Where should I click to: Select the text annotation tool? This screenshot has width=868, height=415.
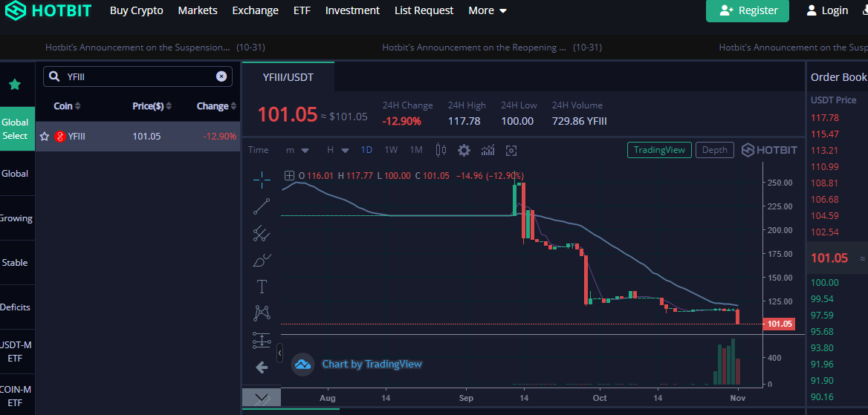click(262, 287)
